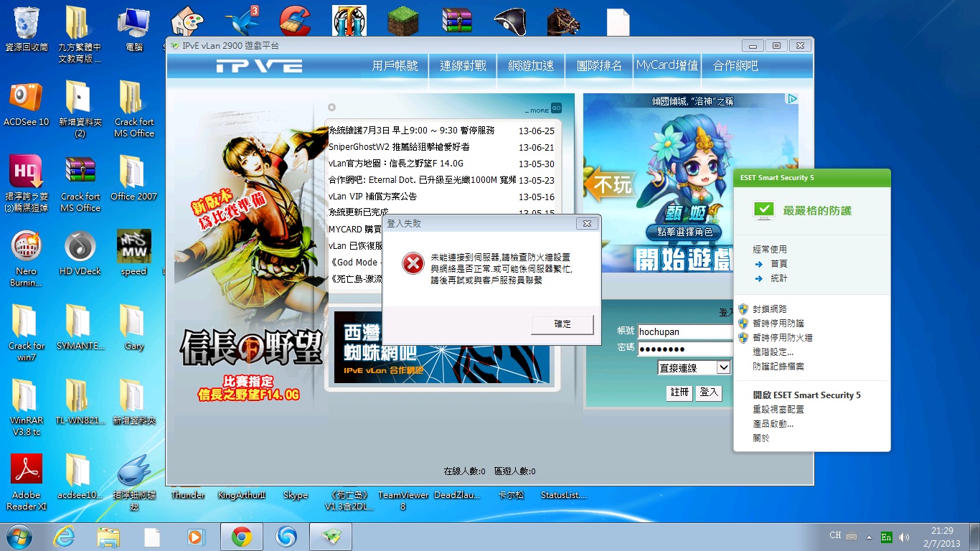This screenshot has width=980, height=551.
Task: Open the TL-WN821... folder on desktop
Action: [x=80, y=402]
